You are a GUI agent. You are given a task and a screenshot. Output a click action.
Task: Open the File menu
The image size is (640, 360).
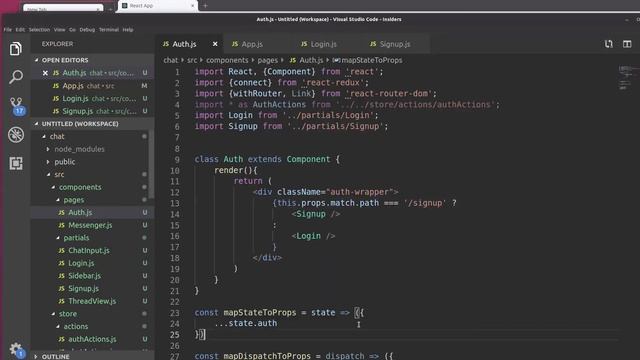8,29
